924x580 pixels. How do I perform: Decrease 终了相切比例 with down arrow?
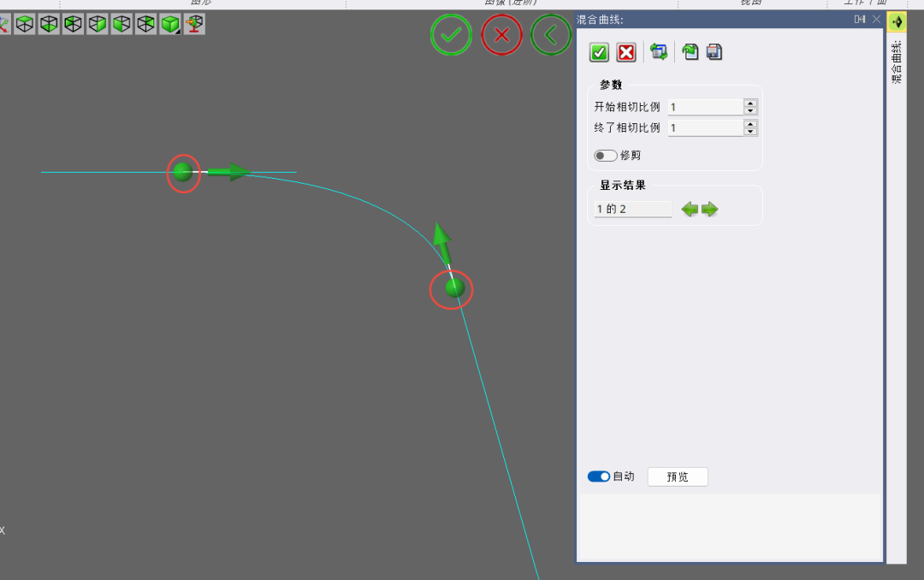click(750, 132)
